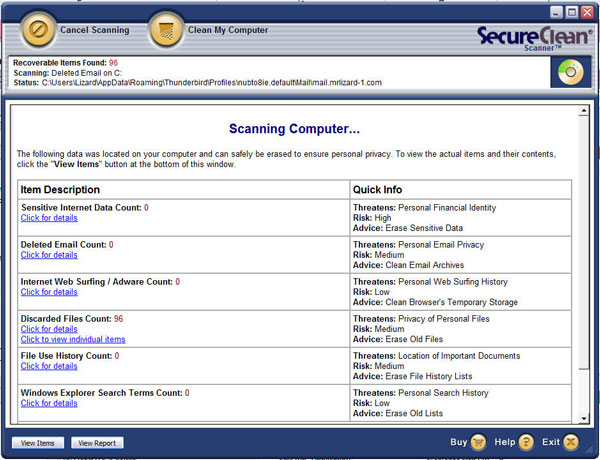This screenshot has width=600, height=460.
Task: Click Deleted Email Count: 0 label
Action: tap(67, 245)
